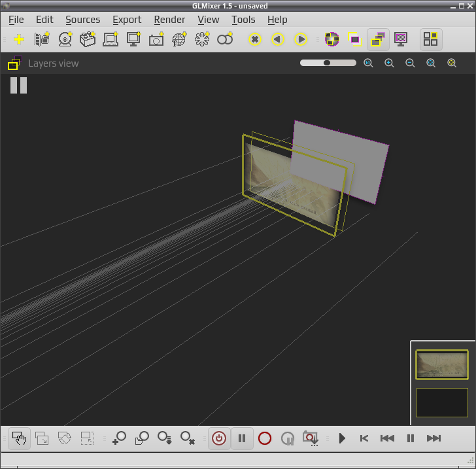Start recording with the red circle
This screenshot has height=469, width=476.
[265, 438]
